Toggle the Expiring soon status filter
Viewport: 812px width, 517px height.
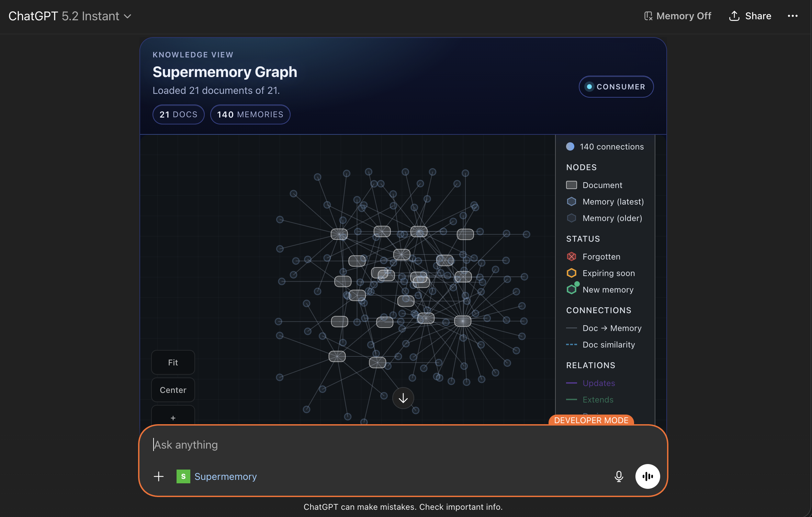click(x=571, y=273)
